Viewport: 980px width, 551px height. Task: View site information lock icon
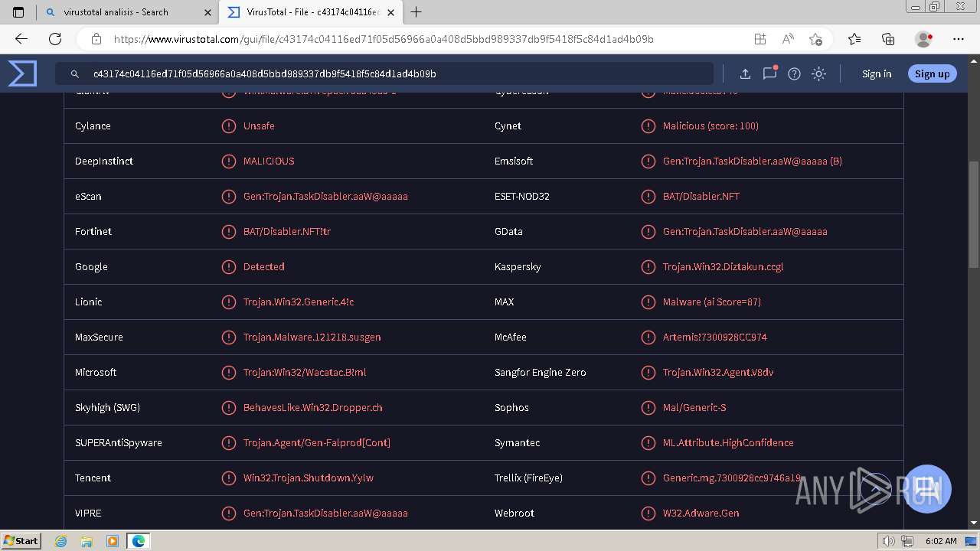(96, 39)
